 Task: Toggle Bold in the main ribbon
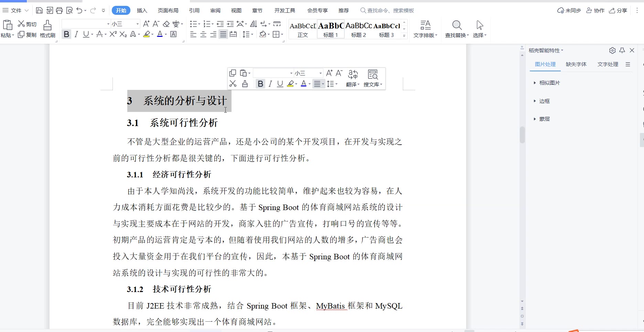[66, 34]
